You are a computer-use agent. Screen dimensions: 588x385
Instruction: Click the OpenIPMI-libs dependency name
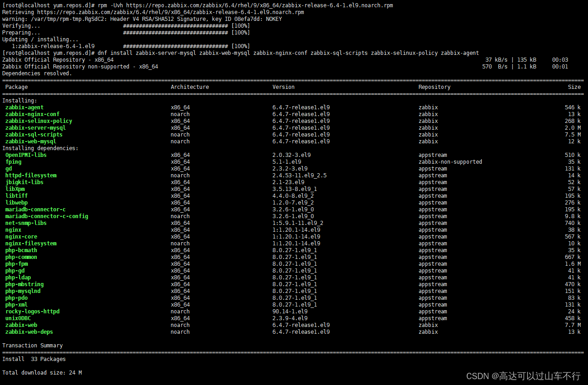coord(26,155)
